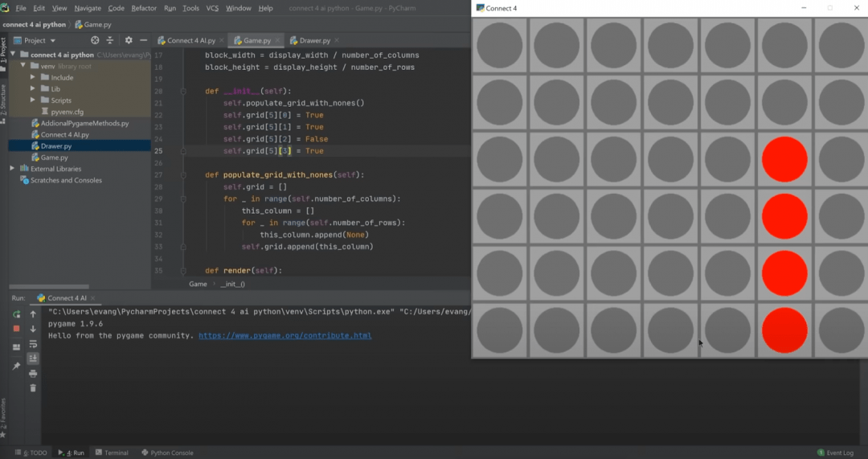Collapse the venv folder in project tree

tap(23, 66)
